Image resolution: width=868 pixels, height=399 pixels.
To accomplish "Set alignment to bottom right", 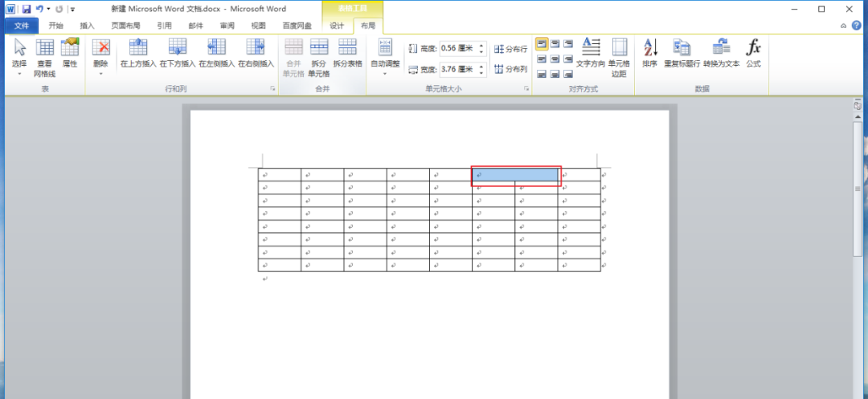I will [x=568, y=74].
